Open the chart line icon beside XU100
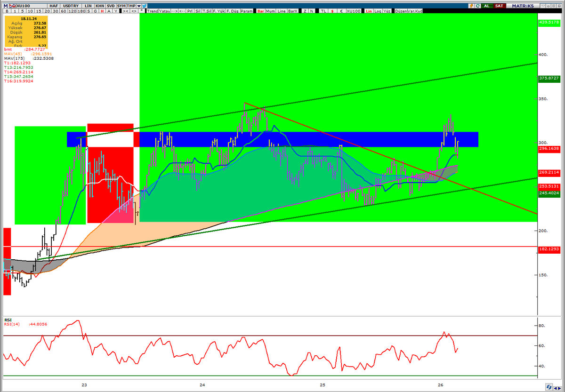The height and width of the screenshot is (392, 565). [13, 6]
